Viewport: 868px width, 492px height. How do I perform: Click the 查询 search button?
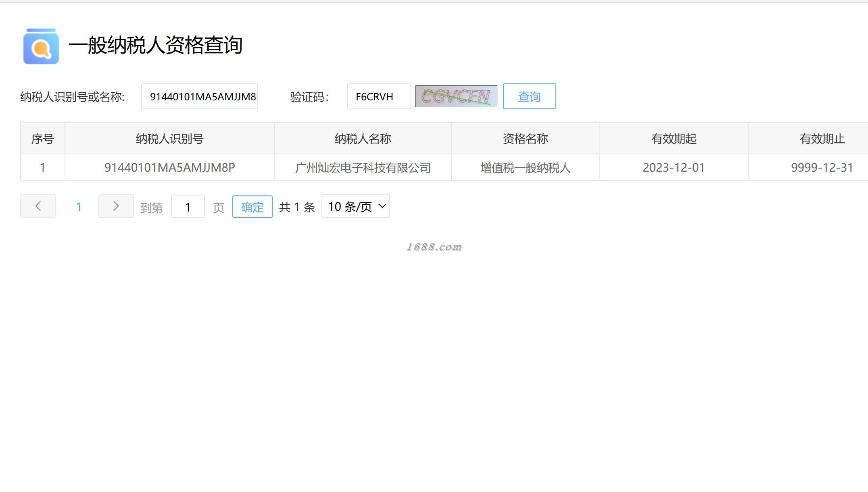point(529,96)
